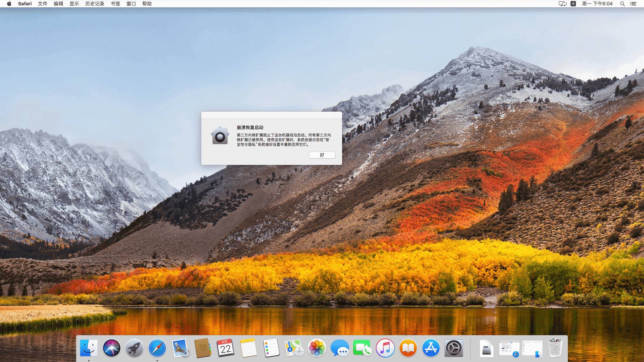
Task: Open Mail app in dock
Action: coord(180,348)
